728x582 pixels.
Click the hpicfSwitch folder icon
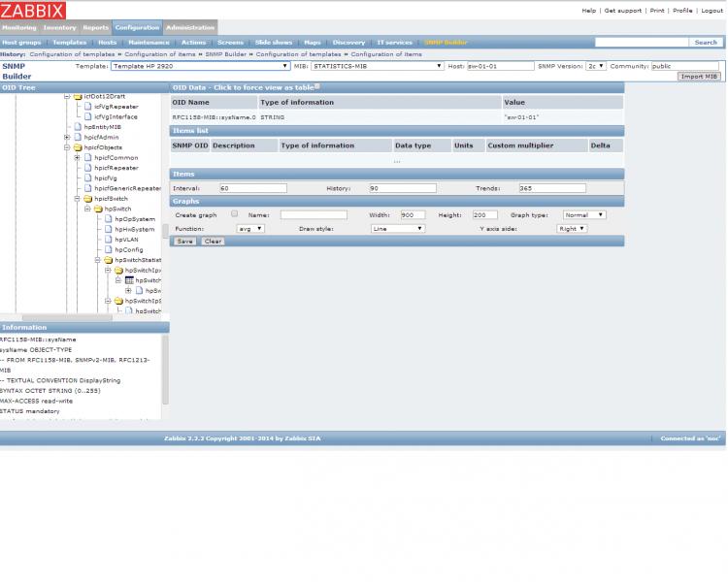click(x=88, y=199)
